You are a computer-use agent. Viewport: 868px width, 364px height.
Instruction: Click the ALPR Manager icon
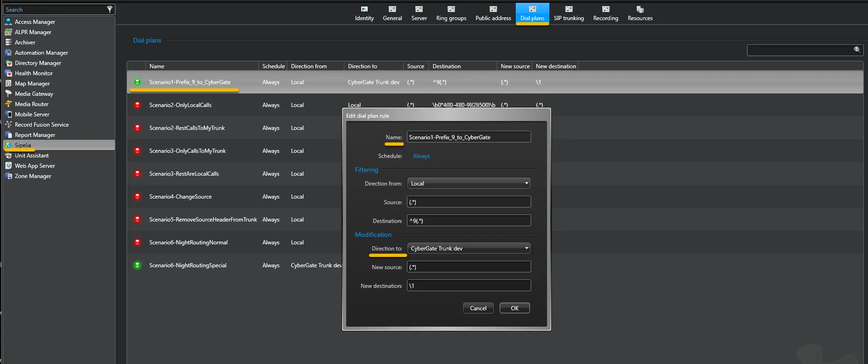pyautogui.click(x=8, y=32)
